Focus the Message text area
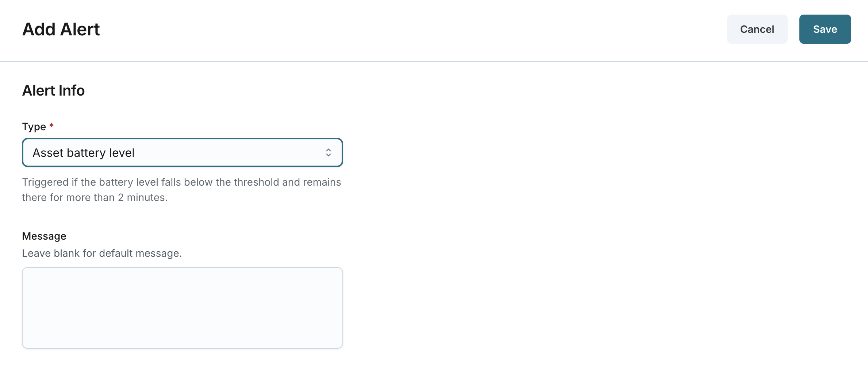This screenshot has width=868, height=383. 182,307
